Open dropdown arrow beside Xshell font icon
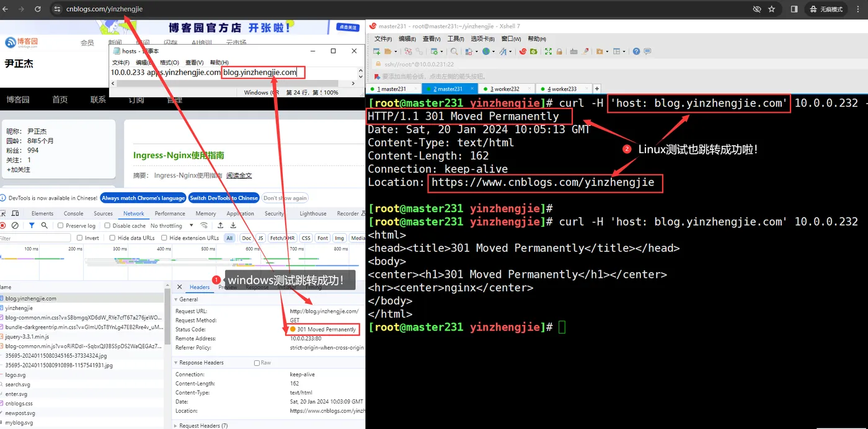Screen dimensions: 868x429 click(510, 51)
